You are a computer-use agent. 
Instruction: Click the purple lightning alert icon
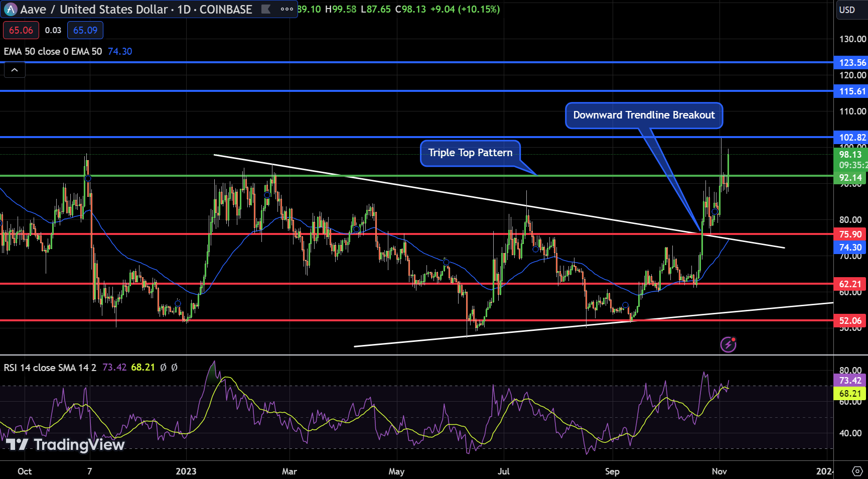[x=728, y=344]
